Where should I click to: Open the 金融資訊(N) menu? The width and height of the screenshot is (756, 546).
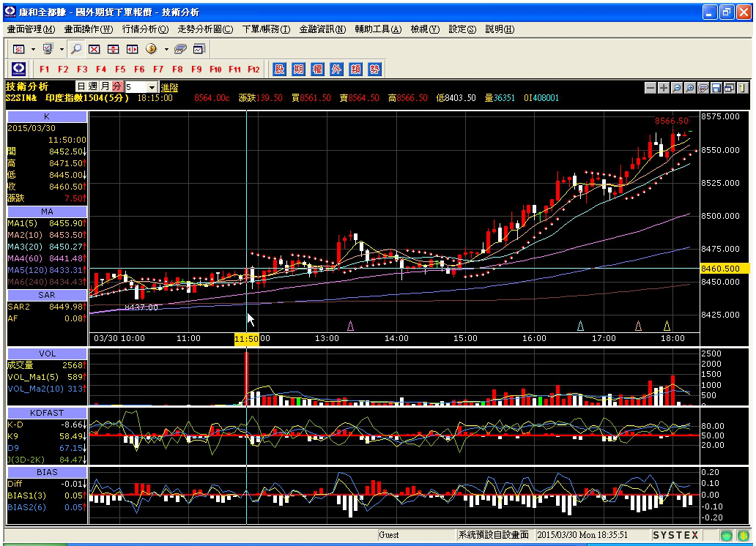coord(322,29)
